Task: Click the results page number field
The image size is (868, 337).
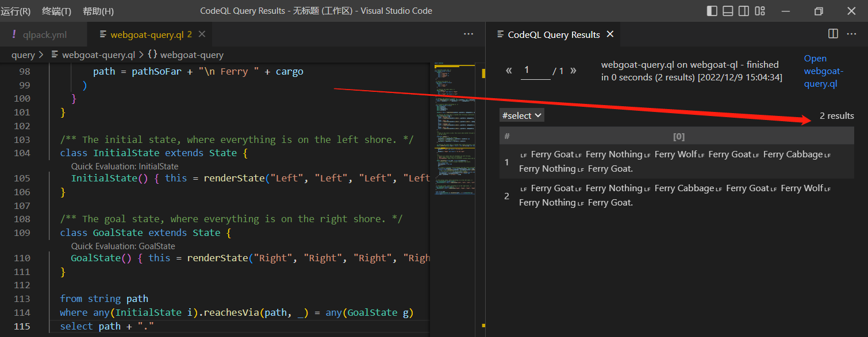Action: [x=535, y=71]
